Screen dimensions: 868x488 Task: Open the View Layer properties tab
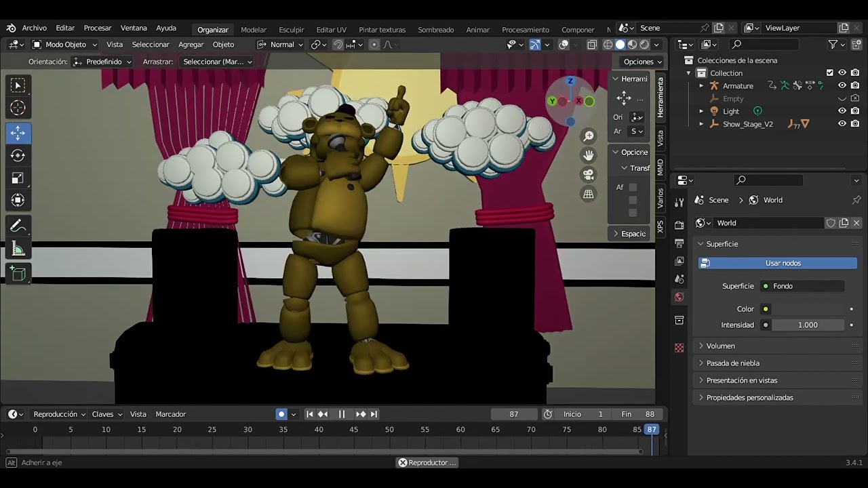point(679,261)
